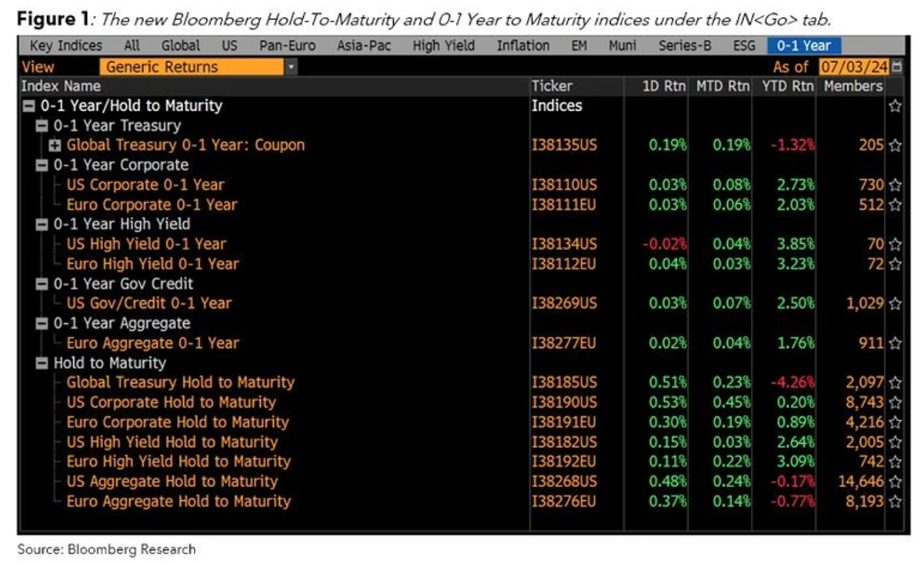Viewport: 924px width, 564px height.
Task: Star the US High Yield 0-1 Year index
Action: pos(895,245)
